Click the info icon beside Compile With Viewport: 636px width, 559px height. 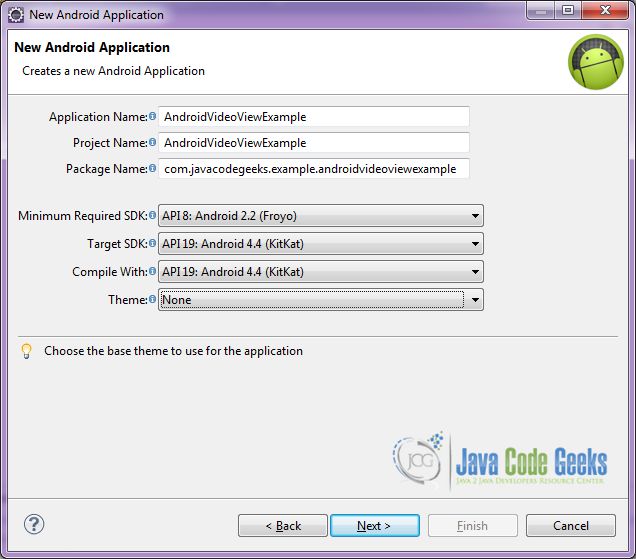click(x=152, y=271)
